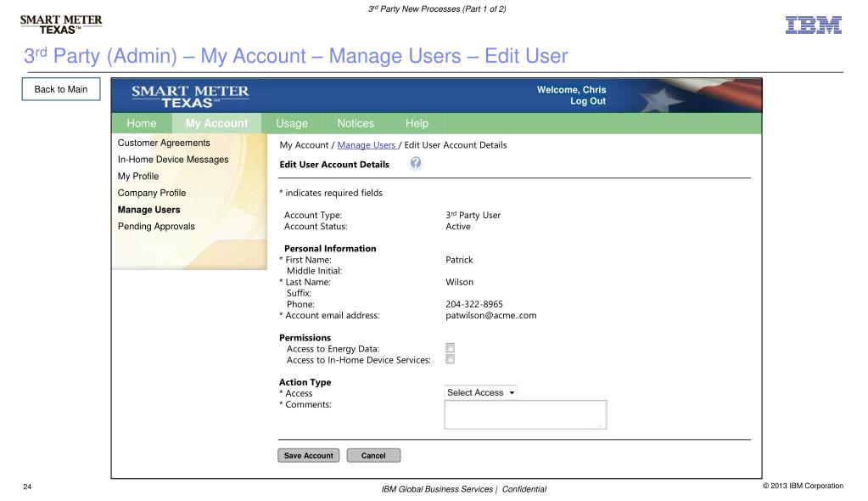The height and width of the screenshot is (501, 868).
Task: Click the first name value Patrick
Action: pos(460,260)
